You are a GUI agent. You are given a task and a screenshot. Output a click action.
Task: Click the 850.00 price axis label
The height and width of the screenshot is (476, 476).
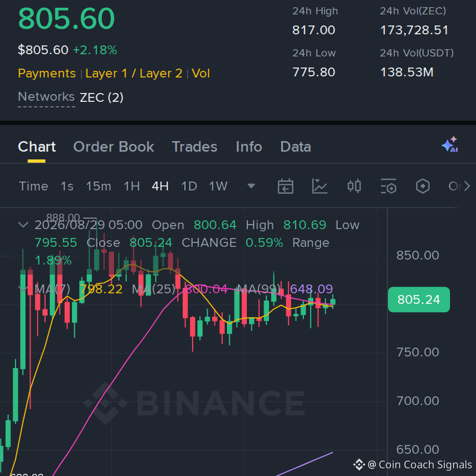[x=418, y=255]
